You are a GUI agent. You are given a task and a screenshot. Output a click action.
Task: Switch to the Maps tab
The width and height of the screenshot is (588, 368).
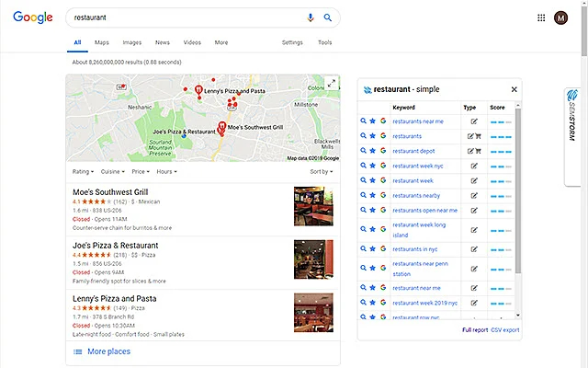(x=102, y=42)
